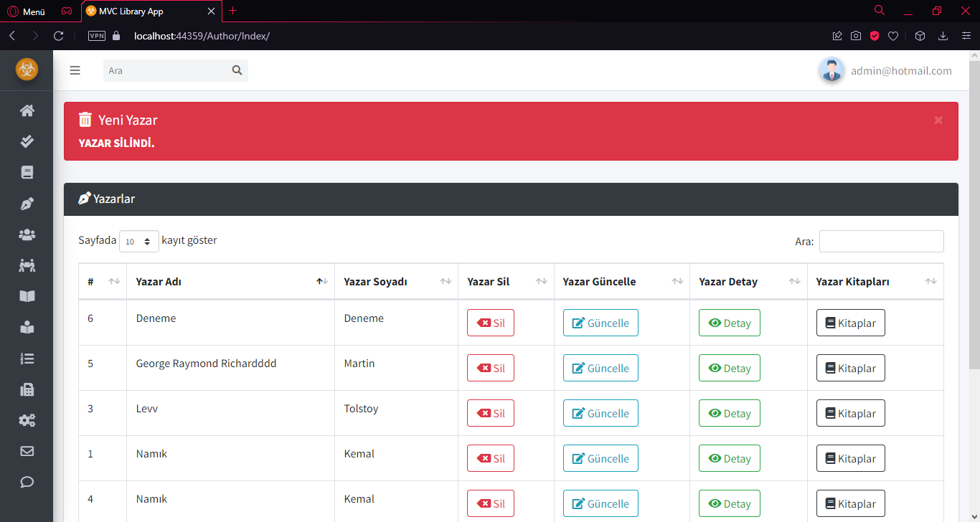Sort table by Yazar Güncelle column
980x522 pixels.
(x=622, y=282)
